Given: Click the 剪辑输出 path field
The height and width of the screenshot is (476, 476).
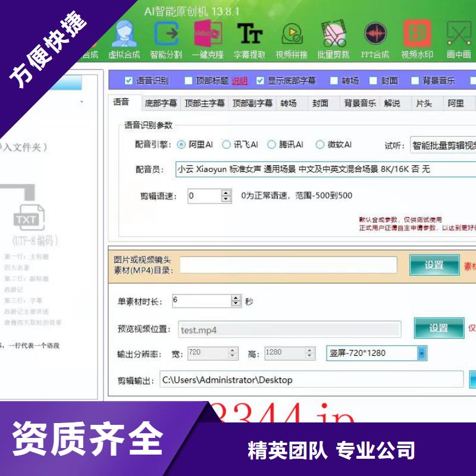Looking at the screenshot, I should 311,379.
